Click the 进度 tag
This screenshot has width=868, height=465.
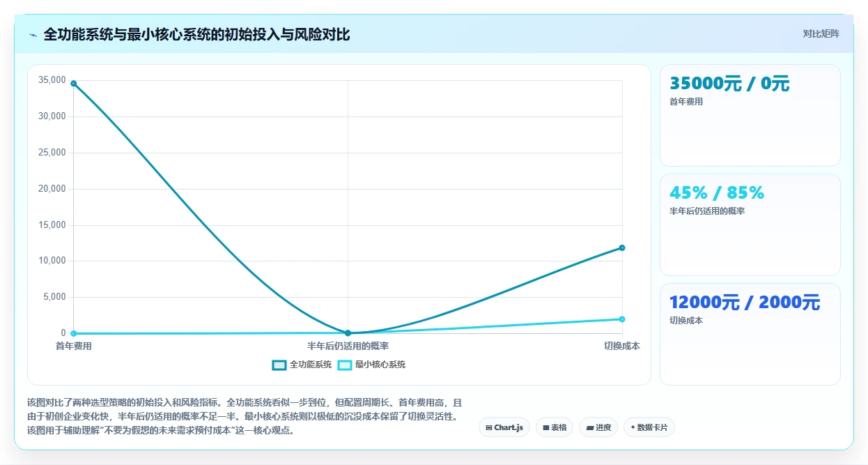click(598, 427)
